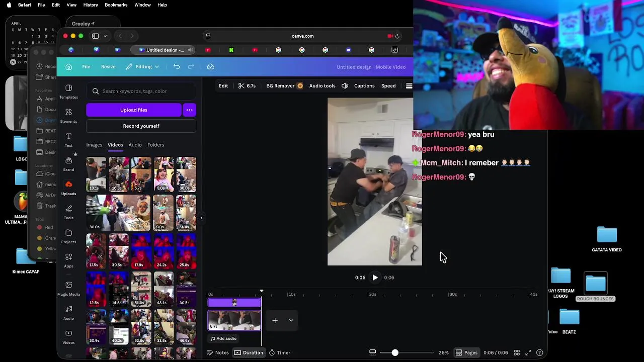644x362 pixels.
Task: Switch to the Videos uploads tab
Action: [115, 145]
